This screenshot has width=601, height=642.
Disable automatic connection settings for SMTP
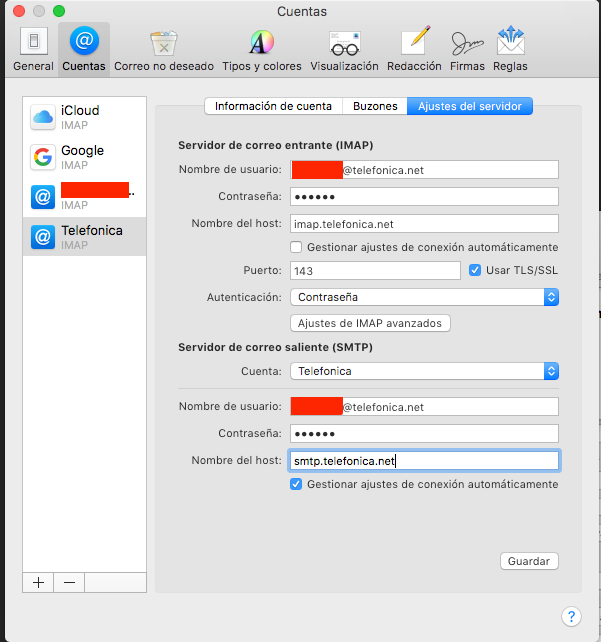pos(296,484)
